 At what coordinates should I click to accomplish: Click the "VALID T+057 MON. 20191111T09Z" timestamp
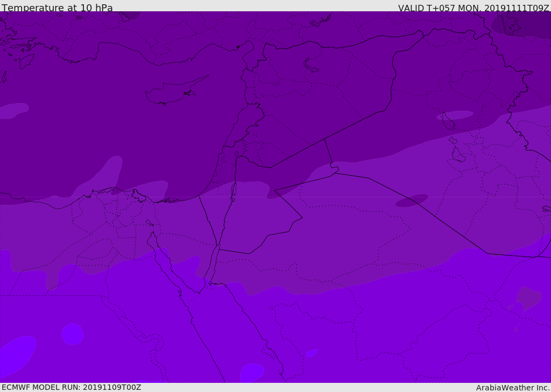[x=474, y=8]
